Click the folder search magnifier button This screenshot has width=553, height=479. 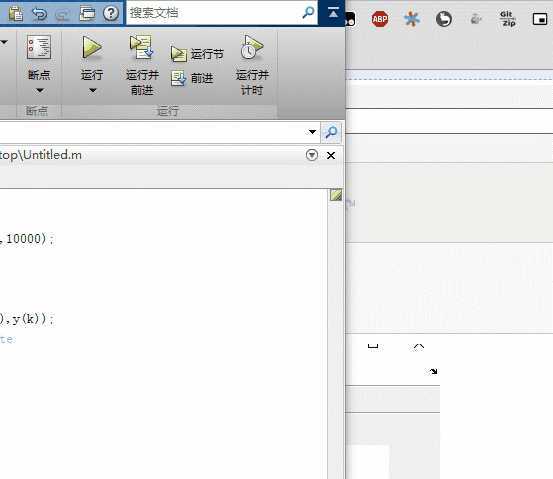click(331, 132)
